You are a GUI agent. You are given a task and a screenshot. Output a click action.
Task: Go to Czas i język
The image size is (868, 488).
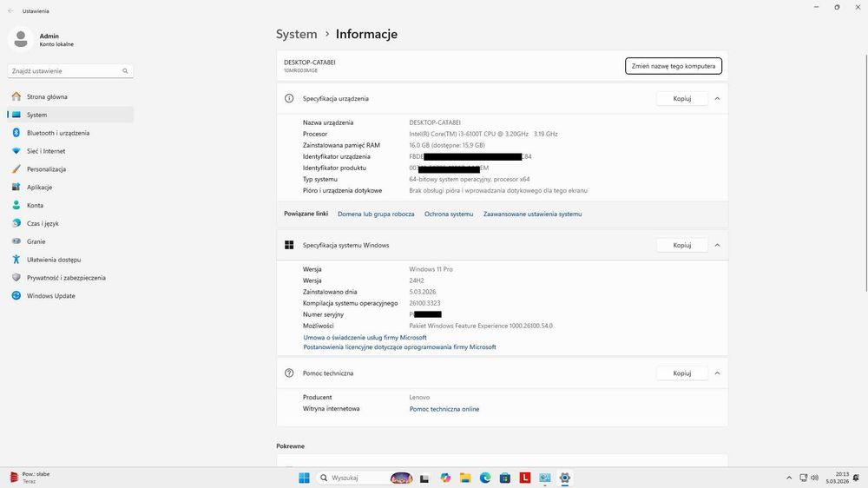click(70, 223)
